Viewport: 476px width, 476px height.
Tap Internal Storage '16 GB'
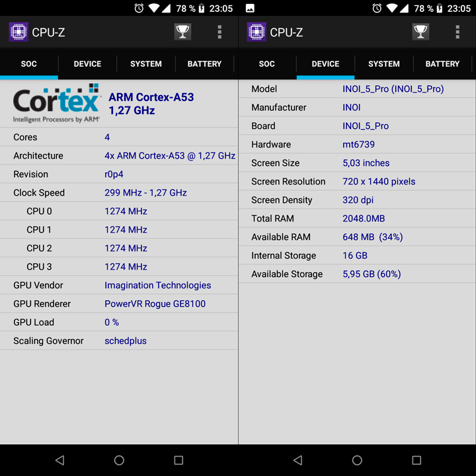[x=355, y=256]
